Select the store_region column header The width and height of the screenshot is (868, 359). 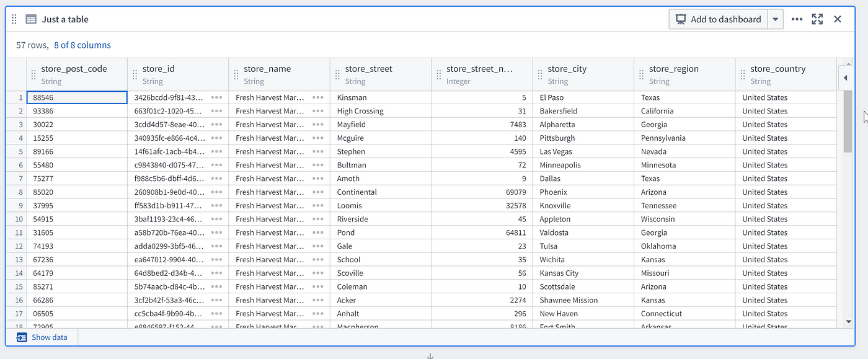[684, 74]
